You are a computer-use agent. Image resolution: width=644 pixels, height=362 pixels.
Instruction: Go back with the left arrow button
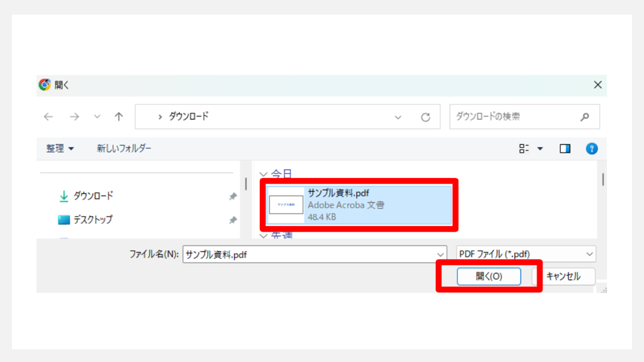(48, 117)
